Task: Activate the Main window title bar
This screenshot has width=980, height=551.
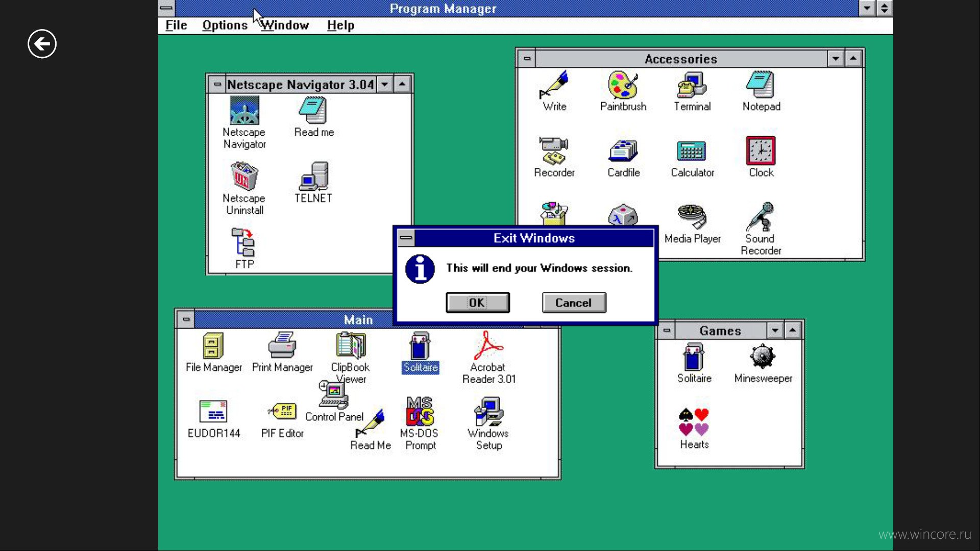Action: click(x=358, y=319)
